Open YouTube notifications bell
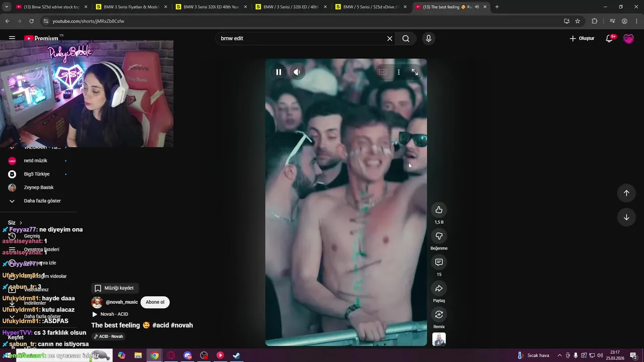This screenshot has width=644, height=362. [x=609, y=38]
